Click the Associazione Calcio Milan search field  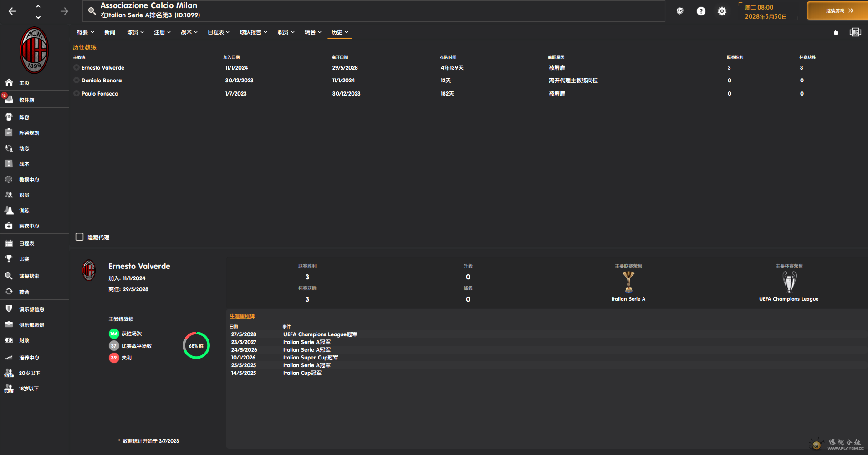click(373, 11)
